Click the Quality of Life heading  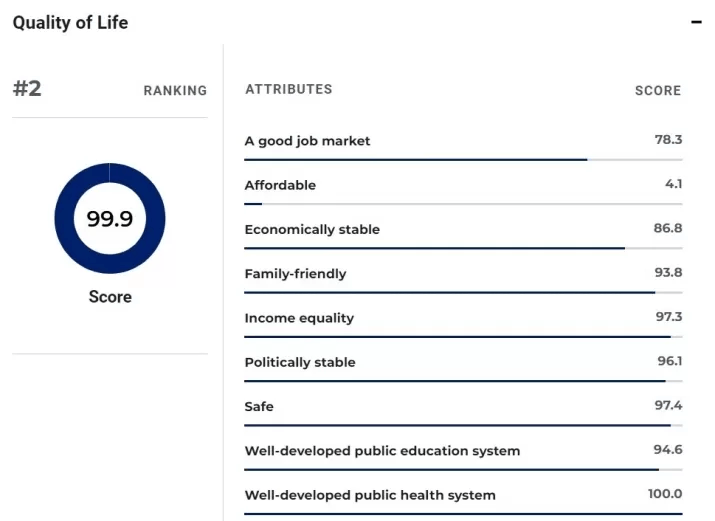coord(70,22)
